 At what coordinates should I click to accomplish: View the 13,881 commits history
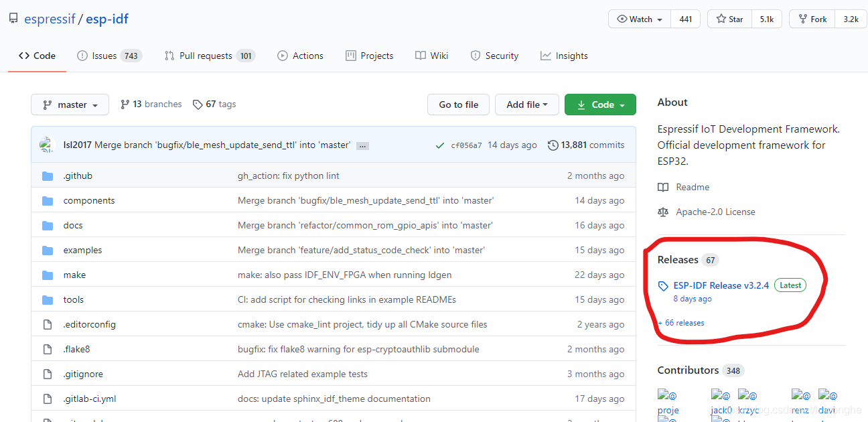tap(586, 145)
